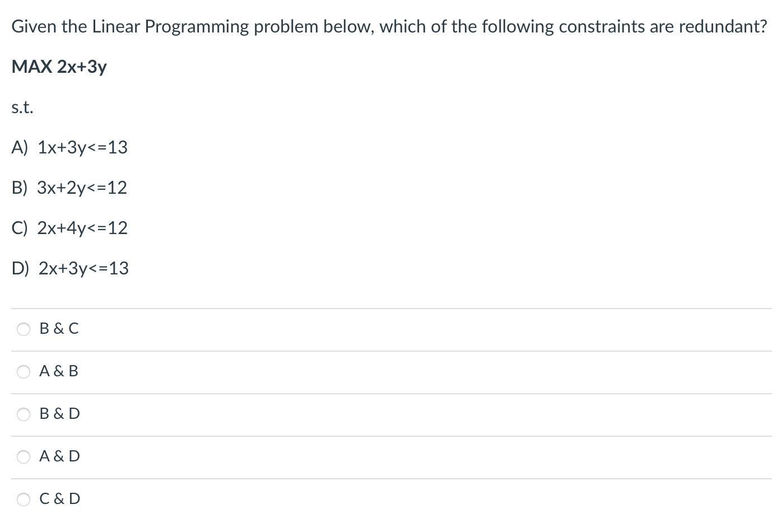Select the radio button for "B & D"
Image resolution: width=782 pixels, height=532 pixels.
[x=24, y=414]
